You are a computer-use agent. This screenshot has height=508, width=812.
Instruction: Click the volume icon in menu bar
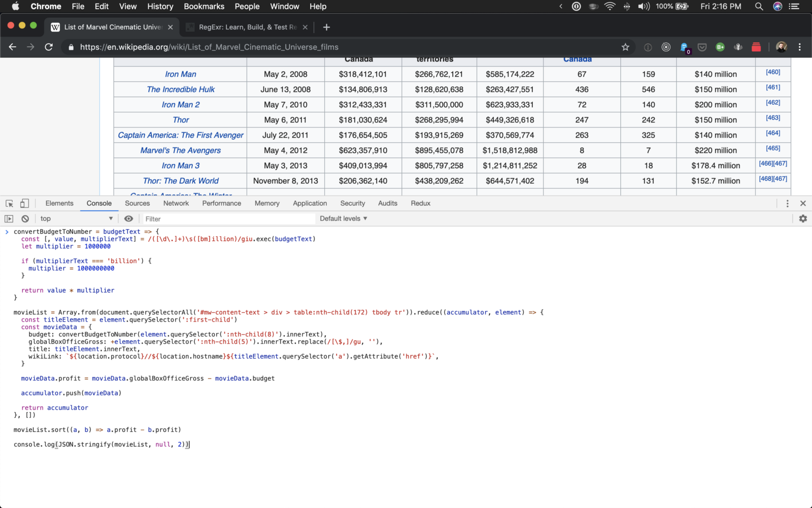[644, 6]
